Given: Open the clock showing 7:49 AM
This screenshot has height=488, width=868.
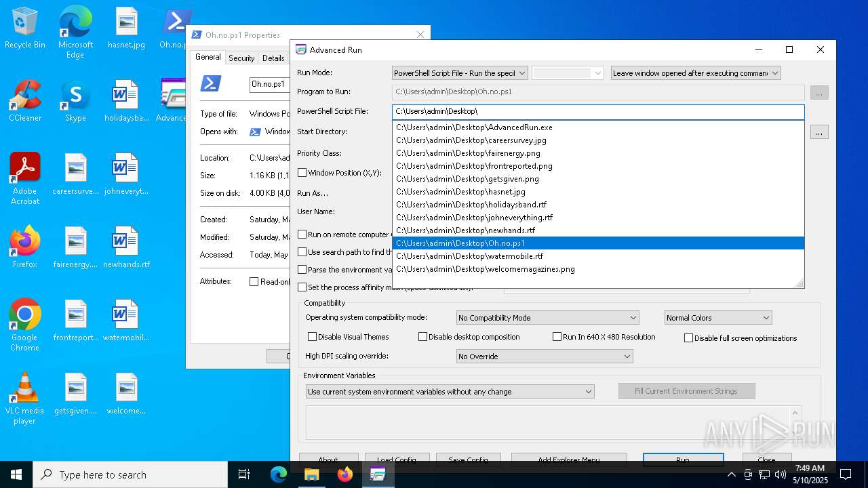Looking at the screenshot, I should pyautogui.click(x=810, y=474).
